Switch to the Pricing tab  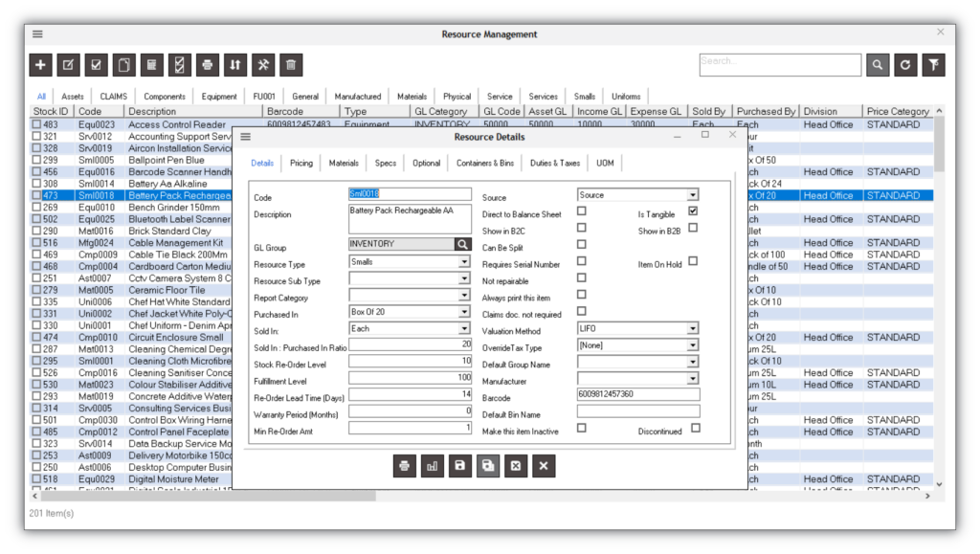tap(301, 163)
